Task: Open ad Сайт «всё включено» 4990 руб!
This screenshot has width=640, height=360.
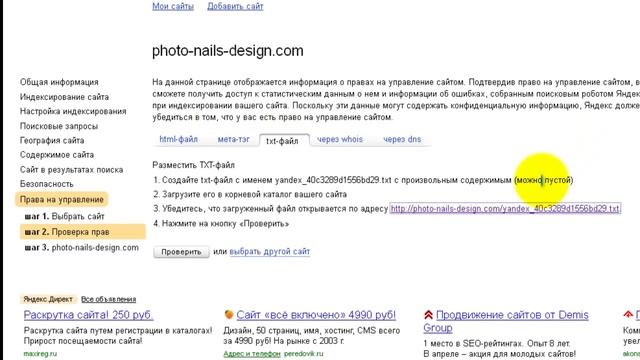Action: click(316, 315)
